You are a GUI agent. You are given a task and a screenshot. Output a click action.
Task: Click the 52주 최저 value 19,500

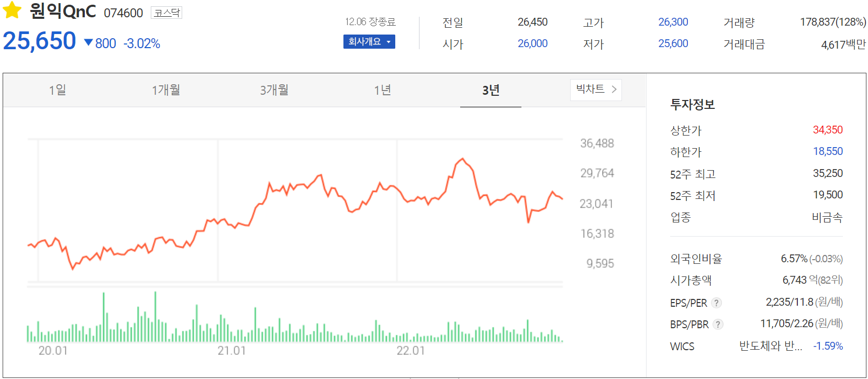(828, 195)
